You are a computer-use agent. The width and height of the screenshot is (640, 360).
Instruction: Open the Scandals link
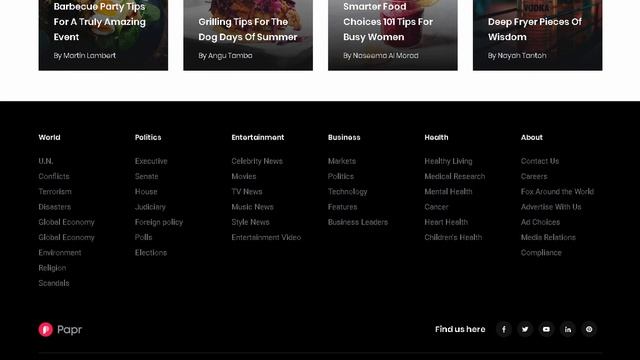54,283
